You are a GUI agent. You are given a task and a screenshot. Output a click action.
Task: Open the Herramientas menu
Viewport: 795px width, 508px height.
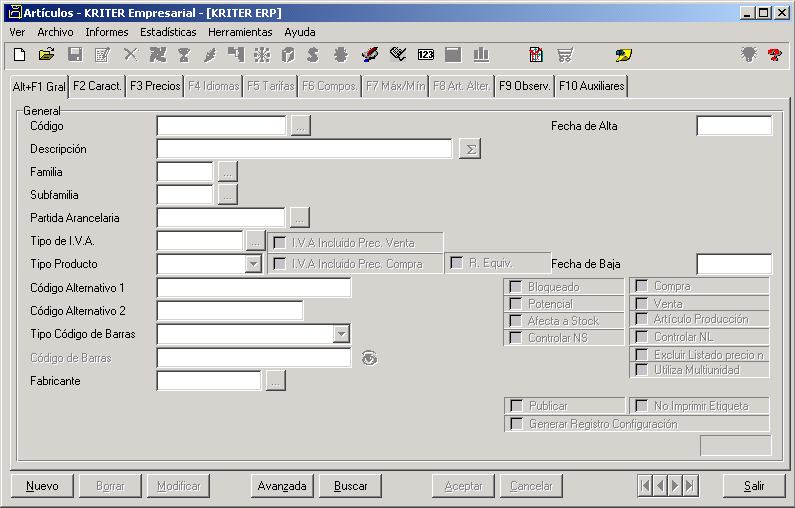pyautogui.click(x=240, y=32)
